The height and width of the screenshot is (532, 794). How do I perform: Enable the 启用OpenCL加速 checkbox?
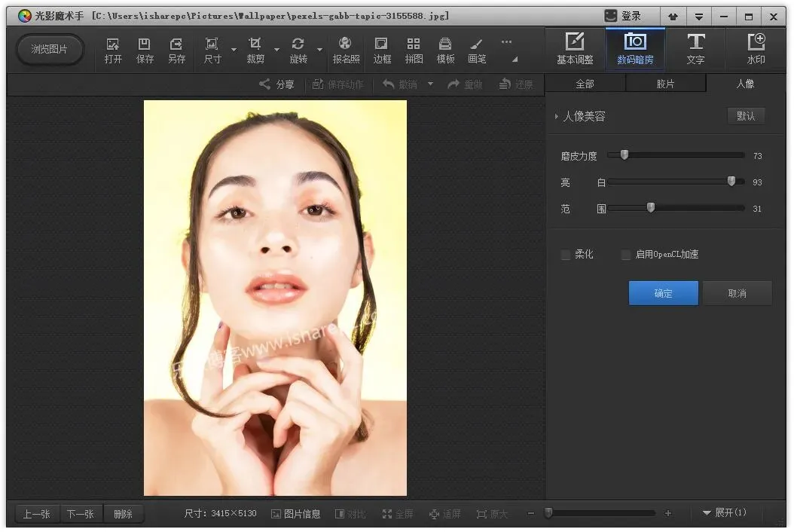(626, 255)
